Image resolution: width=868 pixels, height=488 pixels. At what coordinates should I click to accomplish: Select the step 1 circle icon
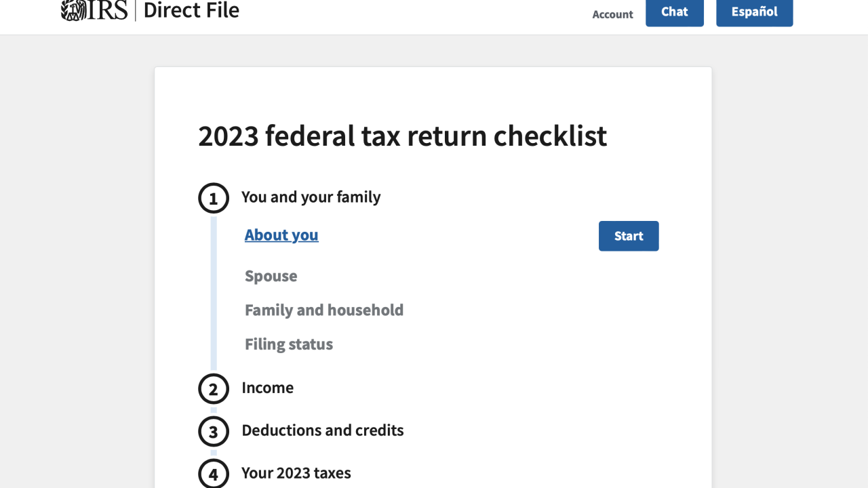pyautogui.click(x=213, y=198)
